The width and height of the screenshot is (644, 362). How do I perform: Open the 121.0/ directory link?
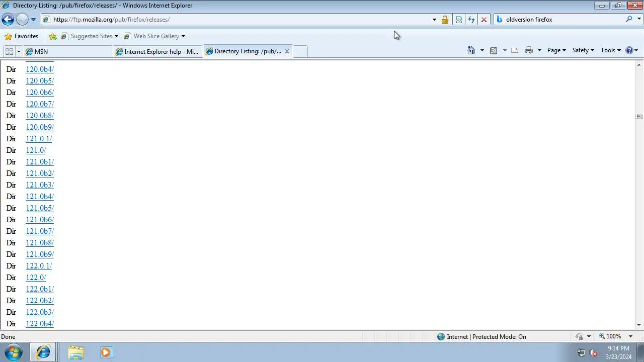36,150
